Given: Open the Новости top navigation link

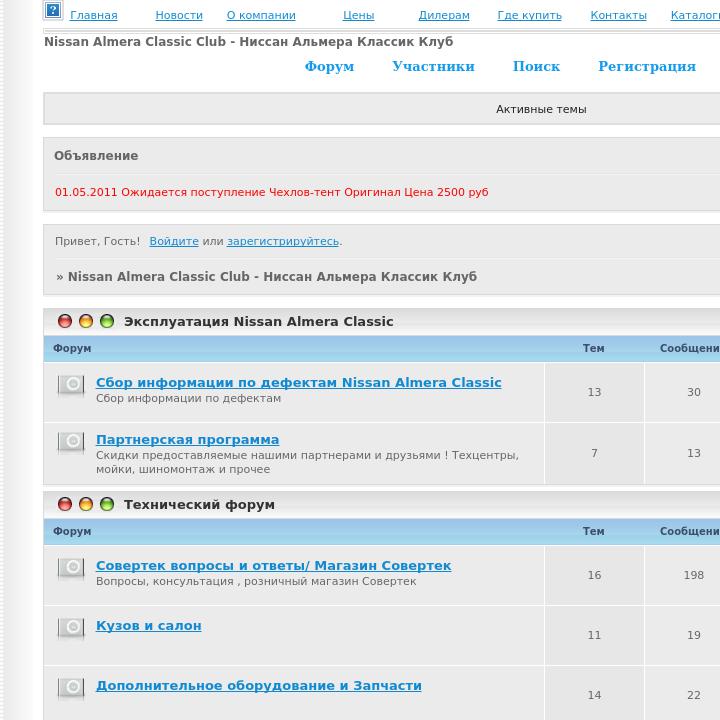Looking at the screenshot, I should coord(179,15).
